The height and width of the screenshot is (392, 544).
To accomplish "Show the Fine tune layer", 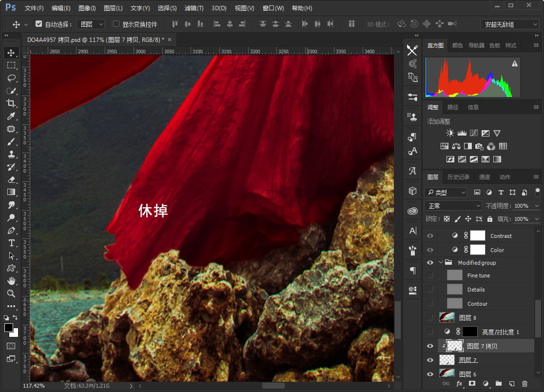I will [x=430, y=275].
